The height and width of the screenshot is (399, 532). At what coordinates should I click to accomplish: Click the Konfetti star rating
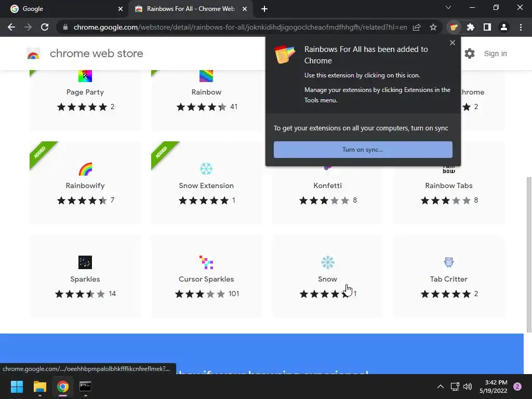pyautogui.click(x=324, y=201)
